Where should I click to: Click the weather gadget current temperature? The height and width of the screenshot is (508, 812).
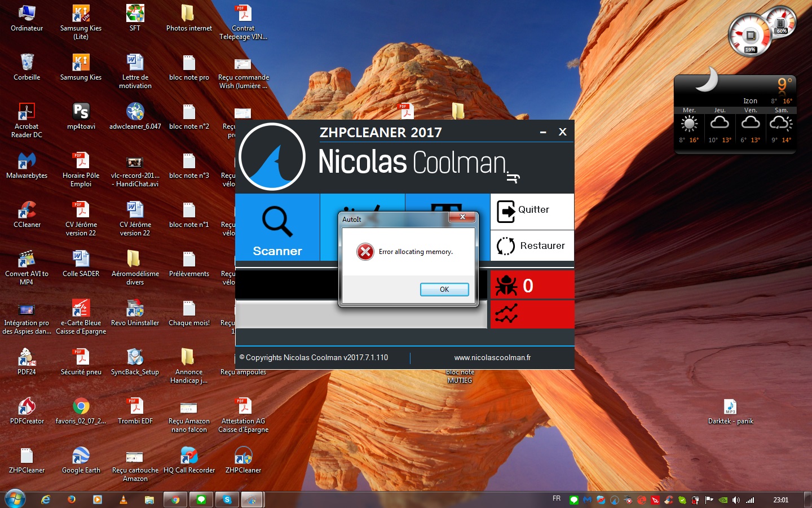784,85
